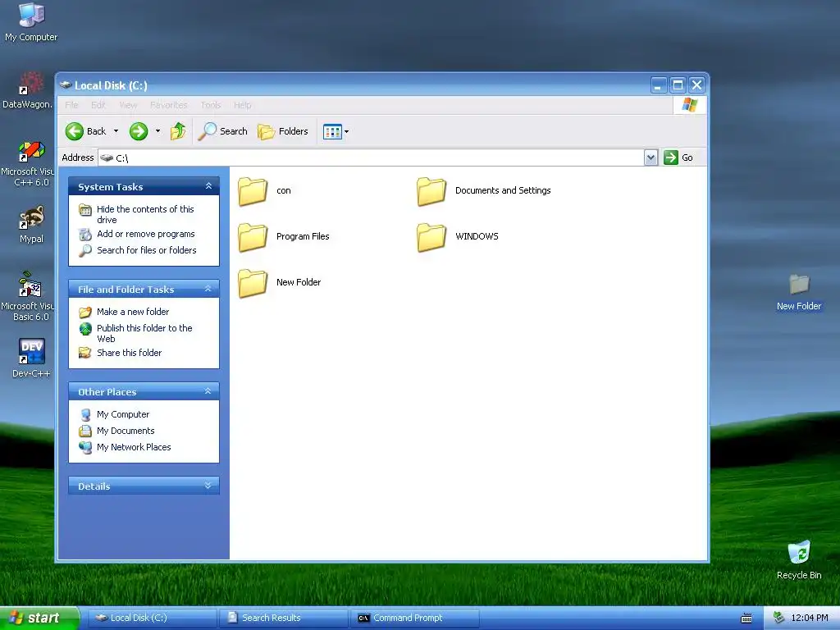
Task: Select the Documents and Settings folder icon
Action: tap(431, 191)
